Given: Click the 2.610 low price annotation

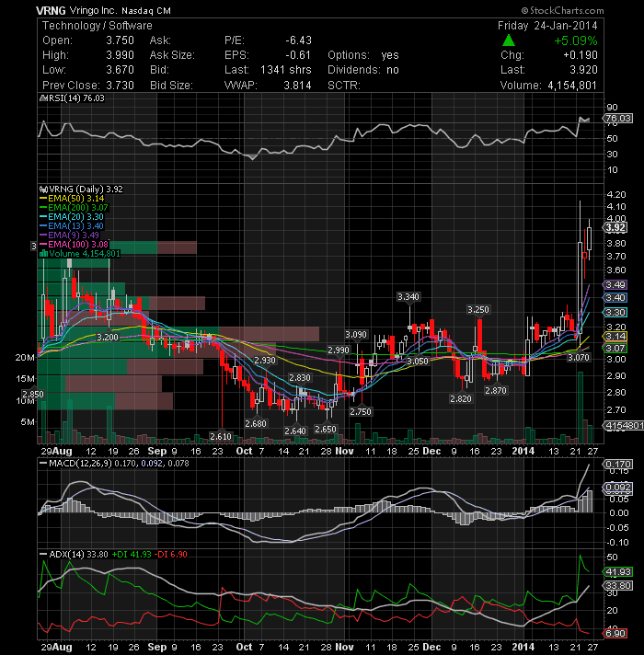Looking at the screenshot, I should (221, 437).
